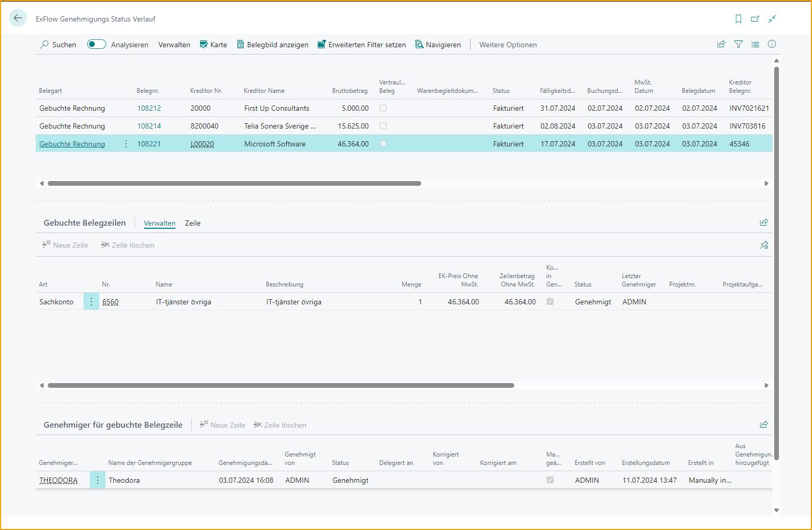Screen dimensions: 812x530
Task: Sort by the Bruttobetrag column header
Action: [x=350, y=91]
